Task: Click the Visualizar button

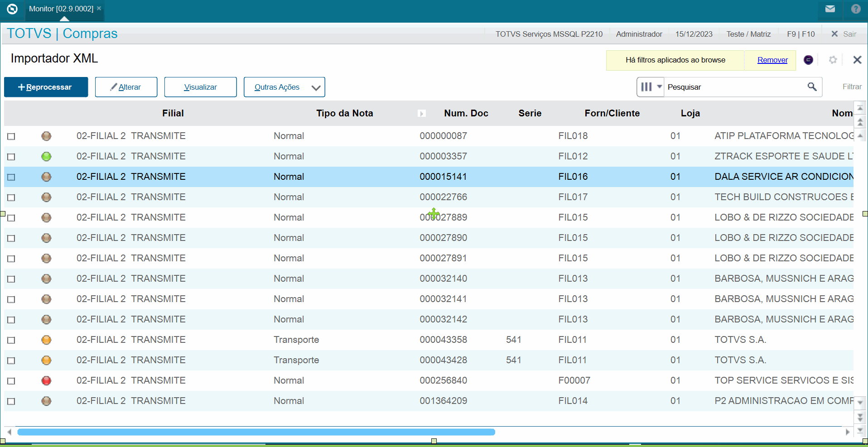Action: pyautogui.click(x=200, y=87)
